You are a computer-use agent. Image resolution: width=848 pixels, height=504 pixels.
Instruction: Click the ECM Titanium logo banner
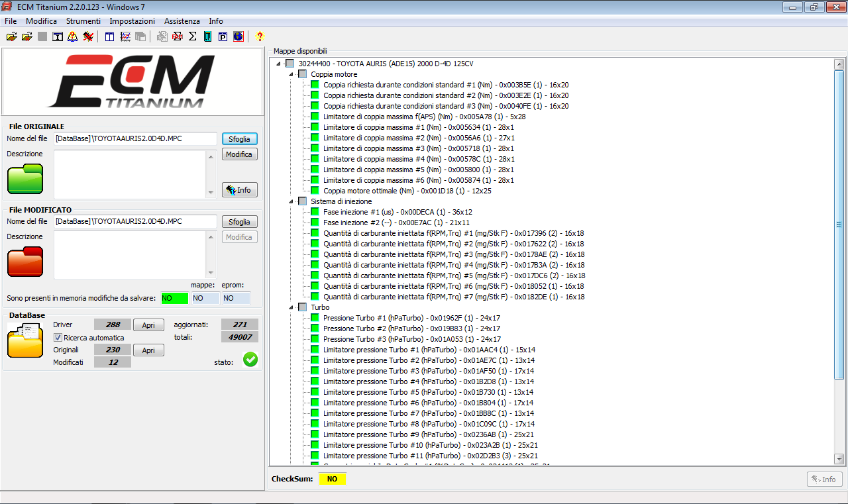point(132,81)
